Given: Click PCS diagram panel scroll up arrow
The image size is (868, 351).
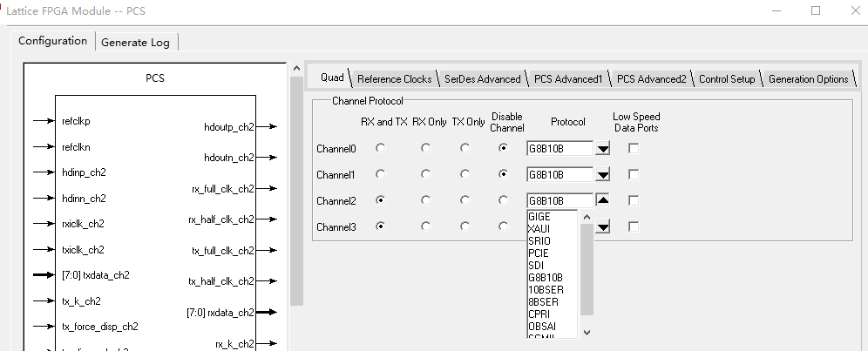Looking at the screenshot, I should tap(296, 69).
